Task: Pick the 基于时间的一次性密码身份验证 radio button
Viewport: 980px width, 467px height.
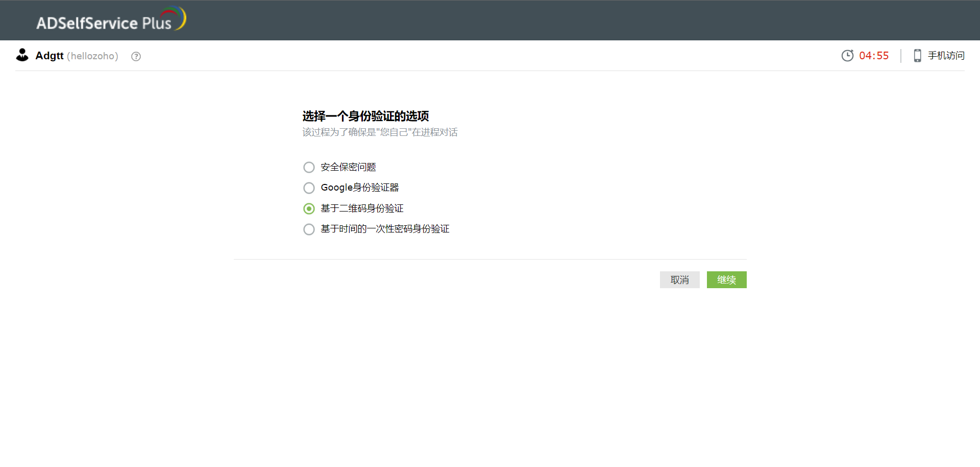Action: tap(309, 229)
